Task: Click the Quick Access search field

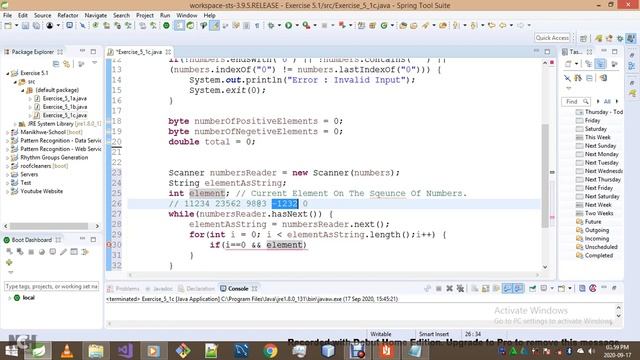Action: [552, 38]
